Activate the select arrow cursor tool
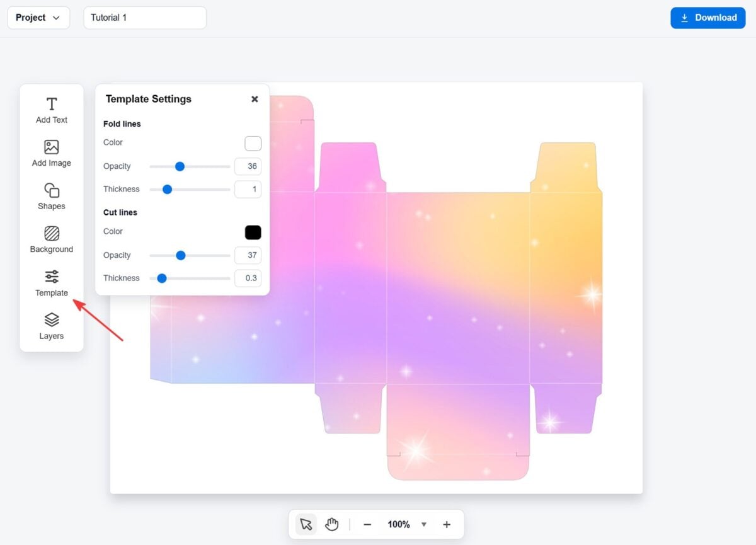756x545 pixels. pyautogui.click(x=306, y=524)
